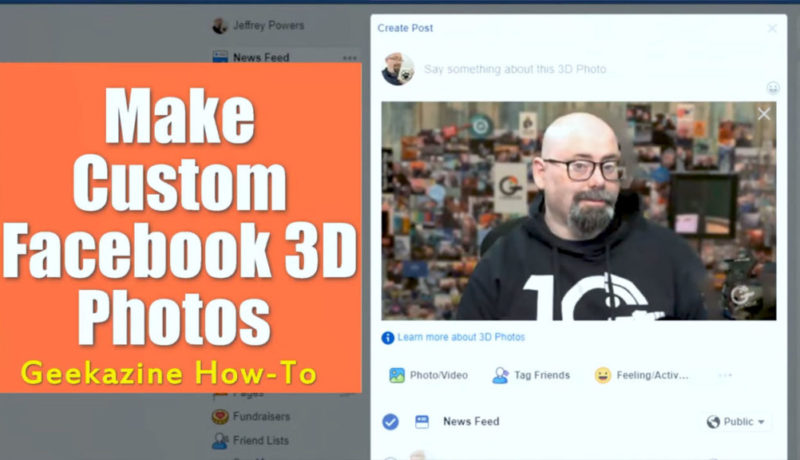Click the Photo/Video picture icon
The height and width of the screenshot is (460, 800).
(396, 375)
